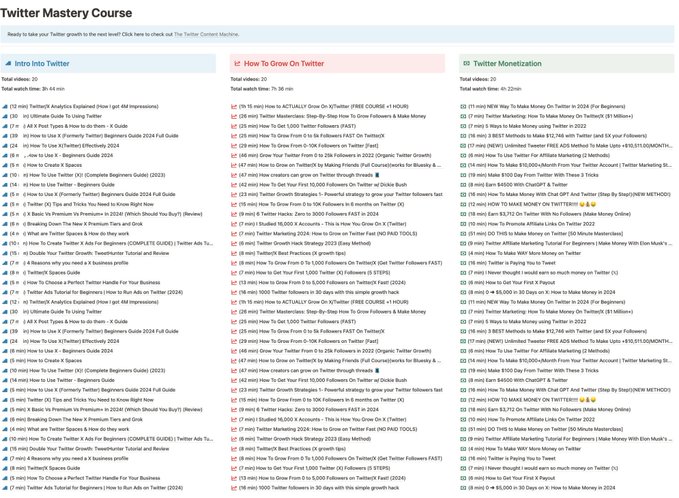Click icon beside first I Studied 16,000 X Accounts row
679x498 pixels.
(234, 224)
